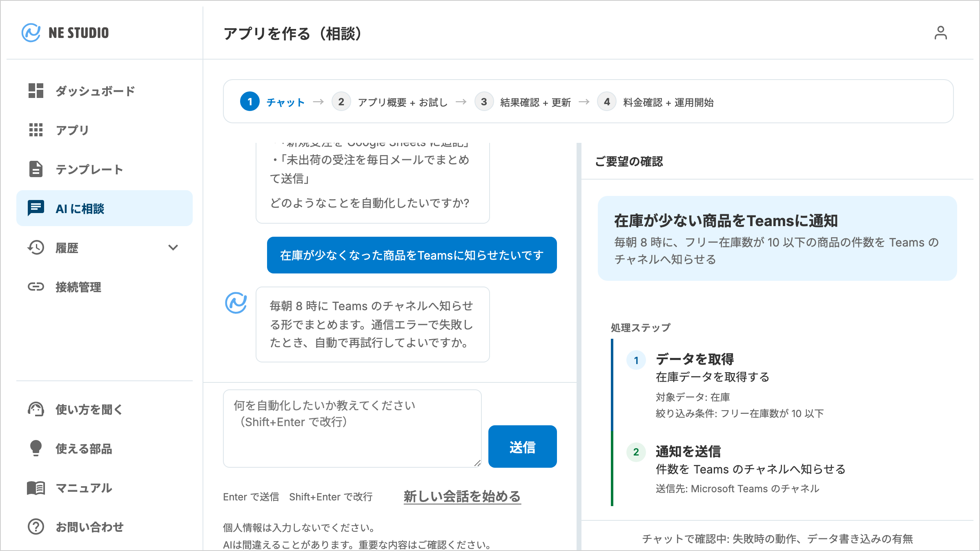The height and width of the screenshot is (551, 980).
Task: Click the マニュアル book icon
Action: coord(36,487)
